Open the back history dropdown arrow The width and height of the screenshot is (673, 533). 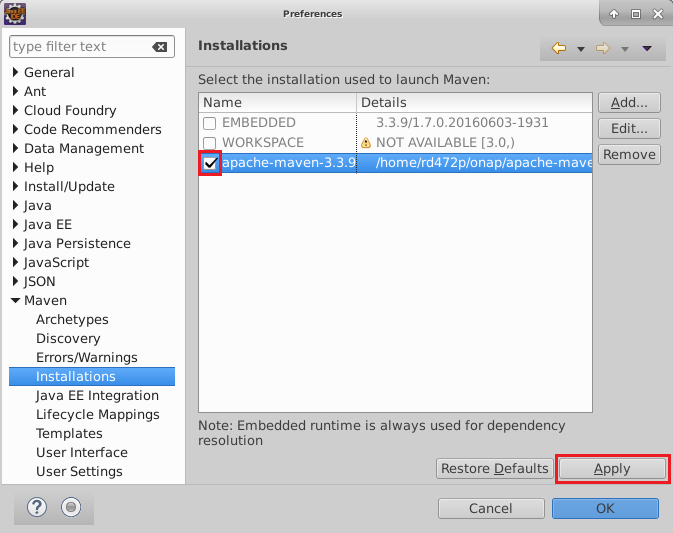[x=581, y=49]
